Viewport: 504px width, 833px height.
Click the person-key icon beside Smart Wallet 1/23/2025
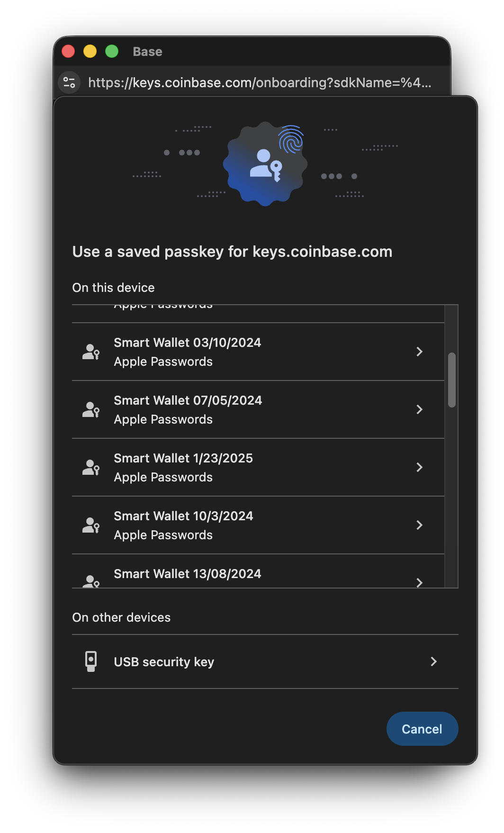(90, 468)
